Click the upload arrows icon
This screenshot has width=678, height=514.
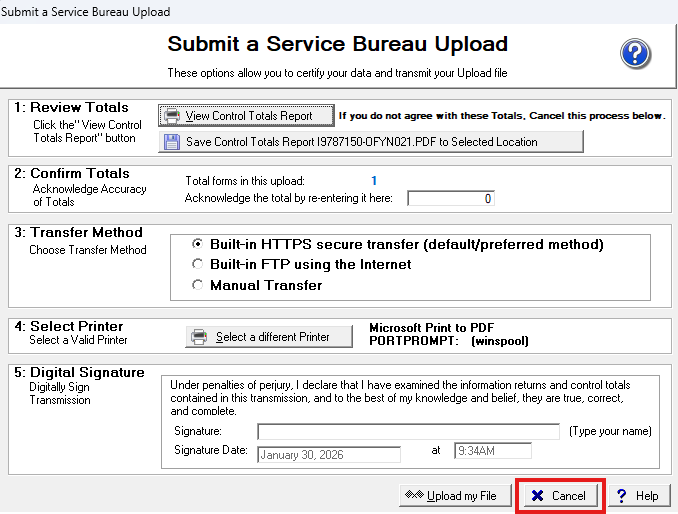[x=414, y=496]
